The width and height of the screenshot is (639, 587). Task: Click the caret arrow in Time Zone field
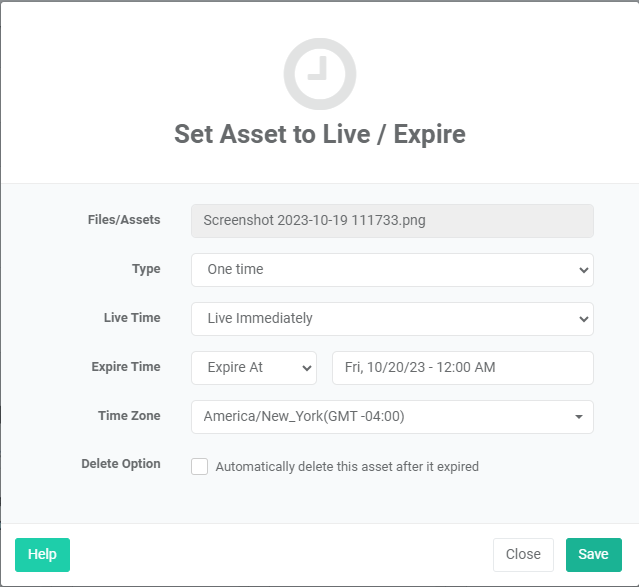(x=579, y=417)
